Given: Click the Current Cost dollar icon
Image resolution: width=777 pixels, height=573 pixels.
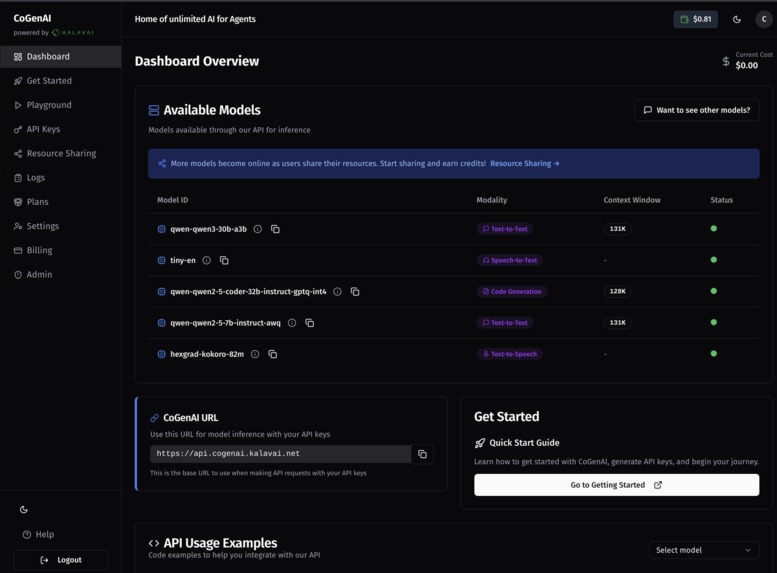Looking at the screenshot, I should [725, 61].
